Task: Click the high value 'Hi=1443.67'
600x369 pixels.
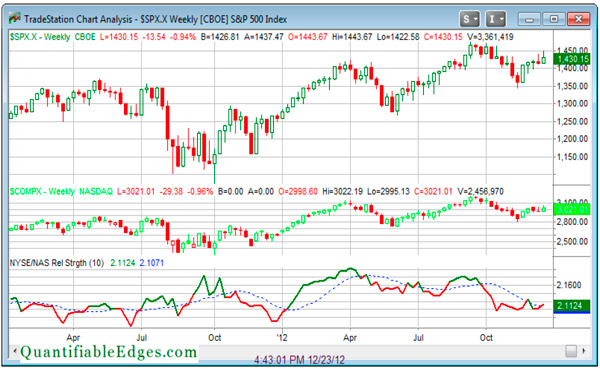Action: coord(352,37)
